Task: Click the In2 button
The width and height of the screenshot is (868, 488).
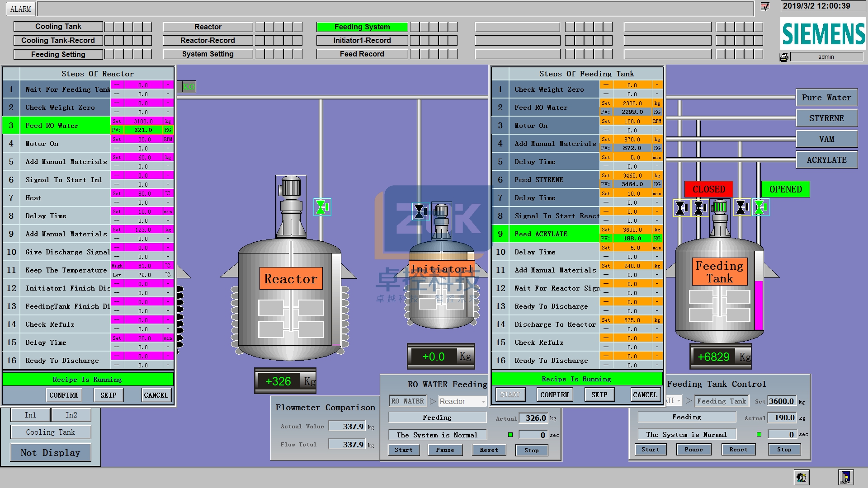Action: coord(71,415)
